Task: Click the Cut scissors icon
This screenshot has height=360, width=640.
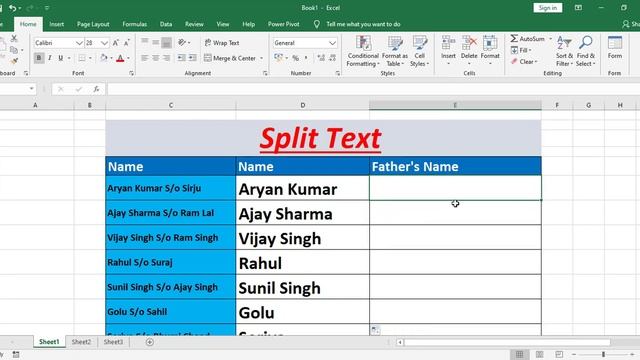Action: (x=14, y=39)
